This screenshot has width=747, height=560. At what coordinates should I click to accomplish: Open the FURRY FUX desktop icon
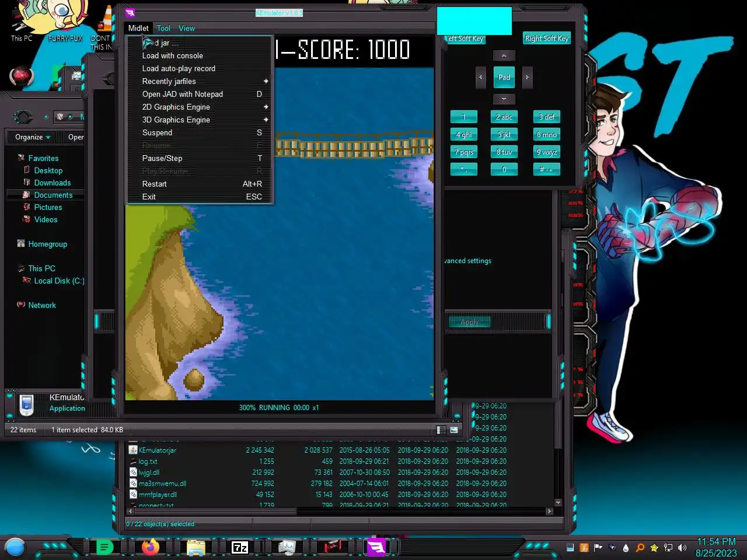(x=65, y=22)
